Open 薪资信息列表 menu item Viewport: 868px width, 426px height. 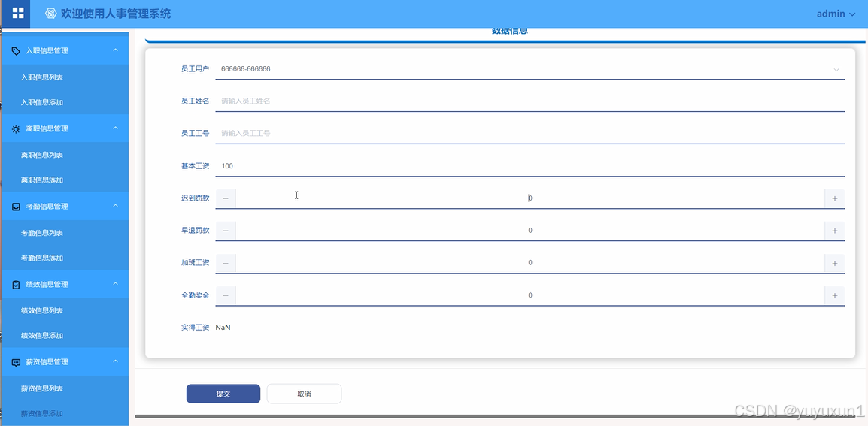(42, 388)
